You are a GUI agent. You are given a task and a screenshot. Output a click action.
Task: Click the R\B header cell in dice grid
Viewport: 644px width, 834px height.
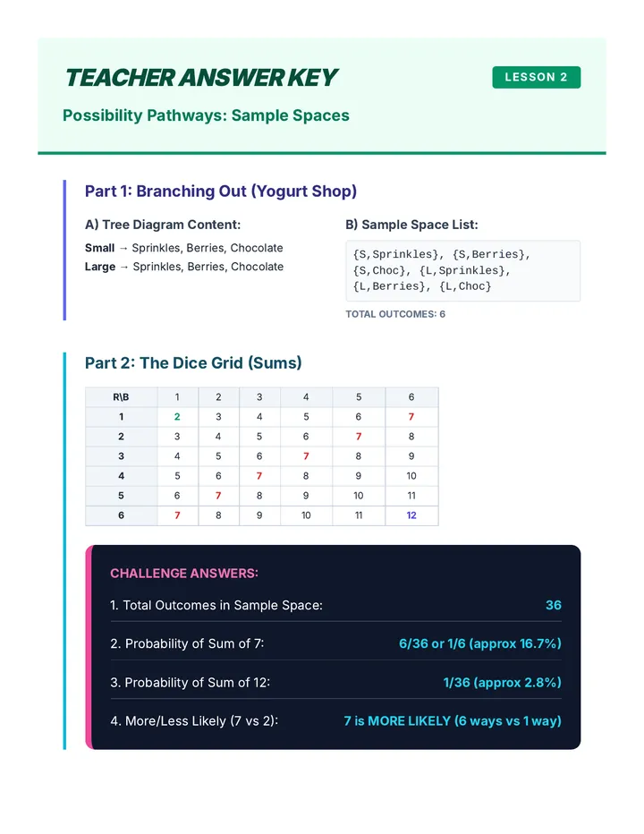click(122, 397)
